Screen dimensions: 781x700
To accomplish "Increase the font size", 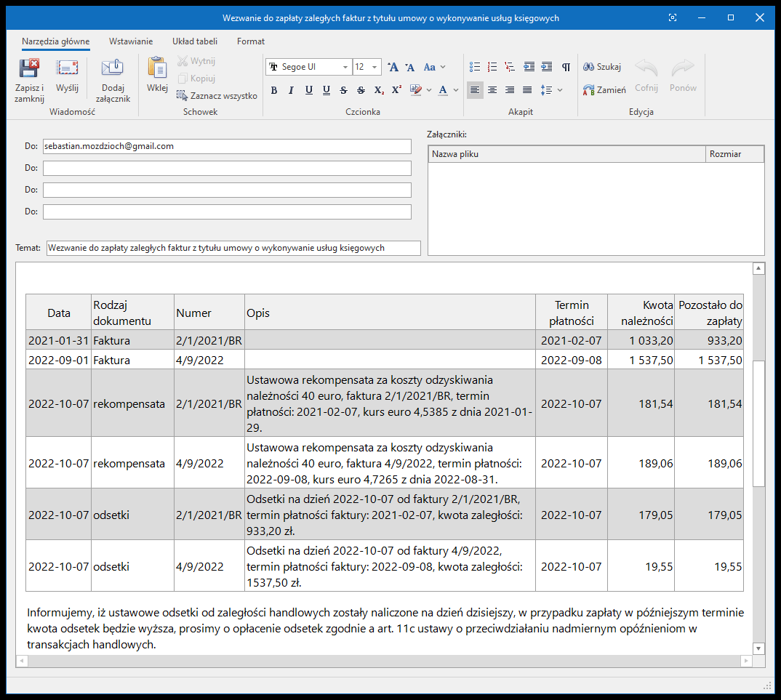I will click(x=393, y=67).
